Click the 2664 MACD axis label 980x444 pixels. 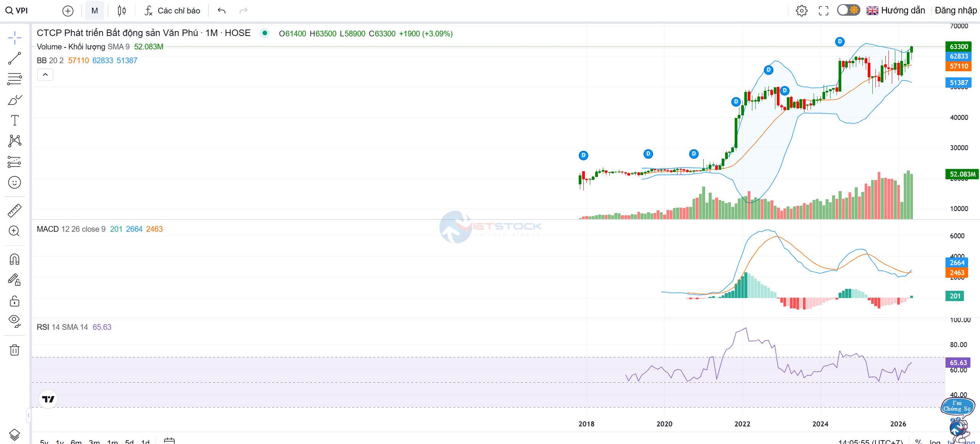tap(957, 262)
